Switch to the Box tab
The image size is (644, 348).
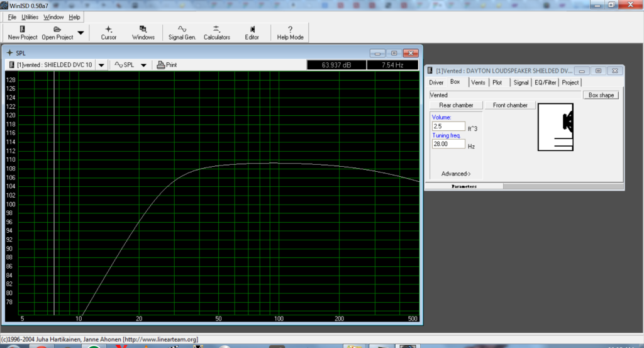click(455, 82)
